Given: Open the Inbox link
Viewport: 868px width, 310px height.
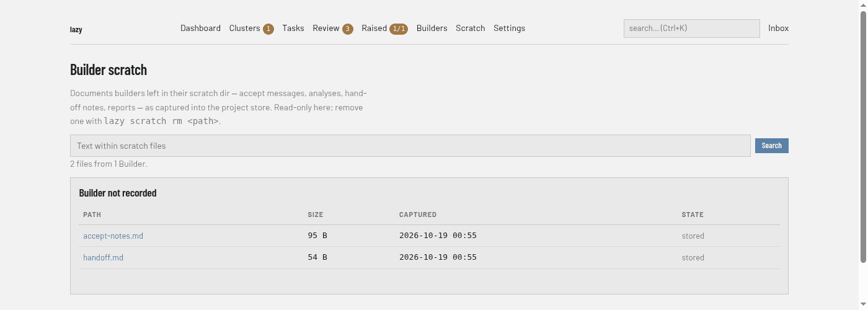Looking at the screenshot, I should point(779,28).
